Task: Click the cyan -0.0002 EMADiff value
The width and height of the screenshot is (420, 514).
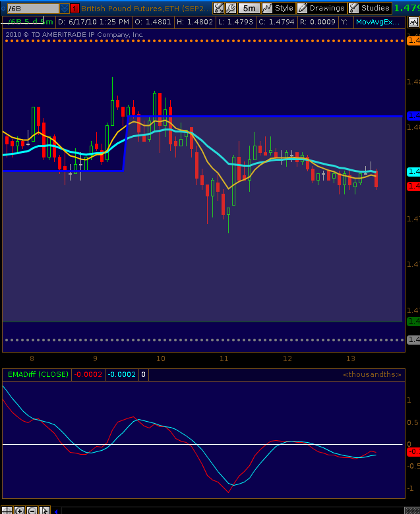Action: tap(121, 374)
